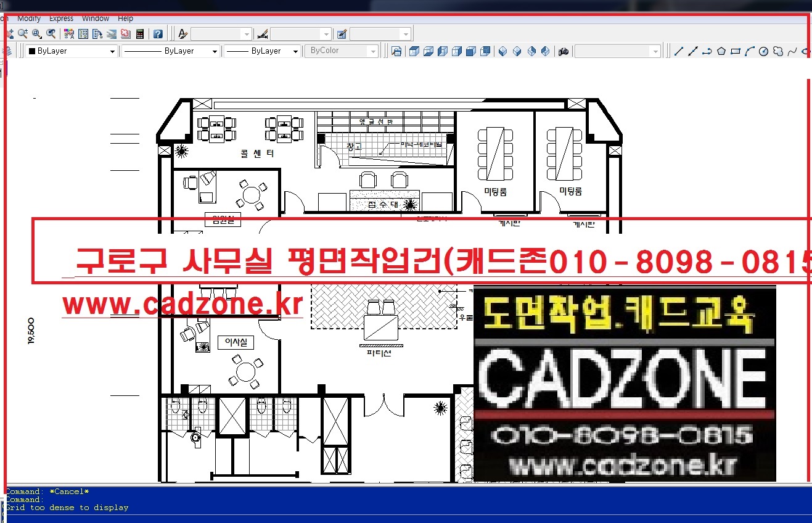Select NW Isometric view icon
The width and height of the screenshot is (812, 523).
click(545, 51)
